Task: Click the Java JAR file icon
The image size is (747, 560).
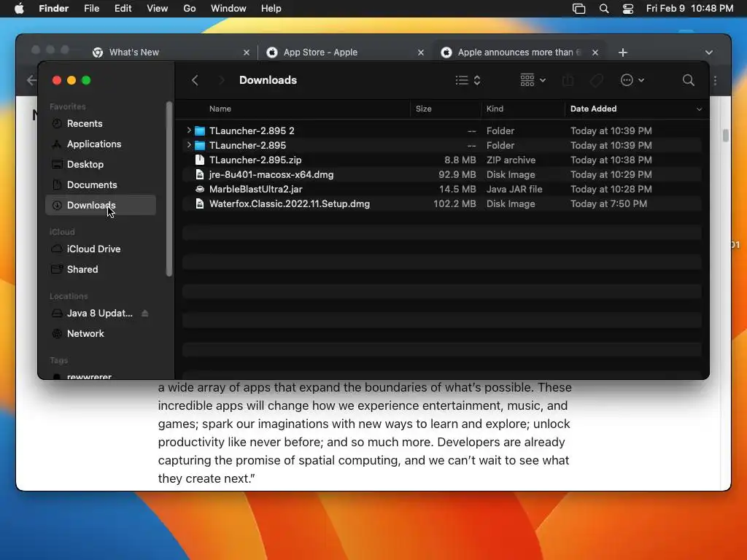Action: click(x=200, y=189)
